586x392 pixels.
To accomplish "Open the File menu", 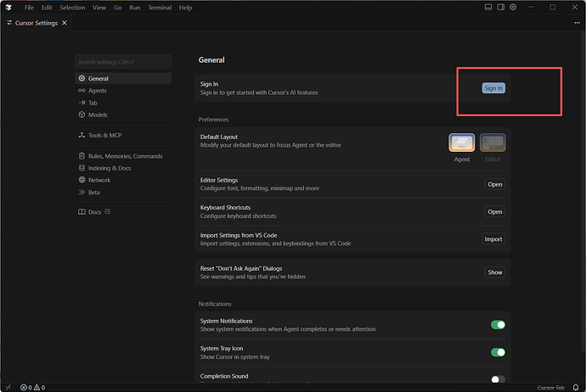I will pos(29,8).
